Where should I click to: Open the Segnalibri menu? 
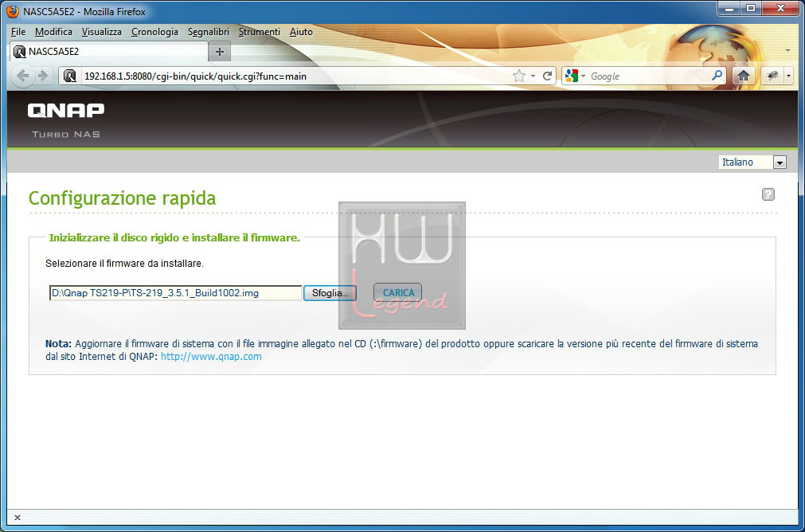point(209,32)
